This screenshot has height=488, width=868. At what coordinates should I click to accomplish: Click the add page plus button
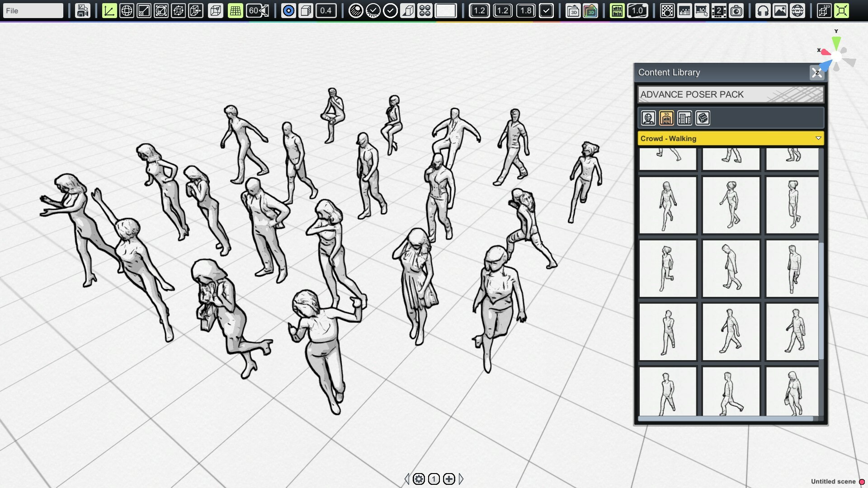449,479
